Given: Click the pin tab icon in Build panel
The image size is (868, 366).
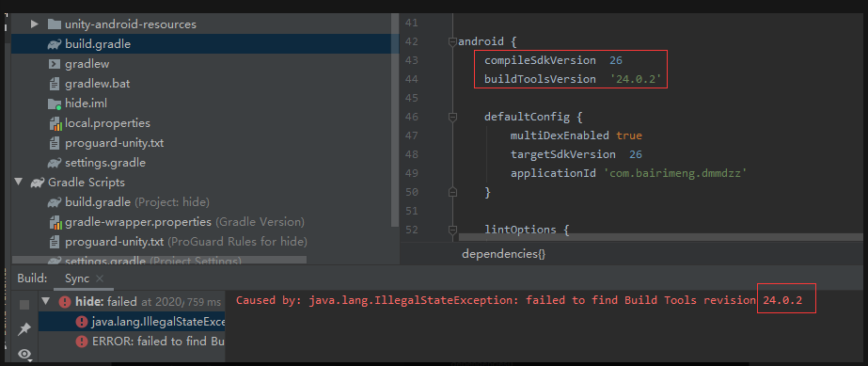Looking at the screenshot, I should [24, 329].
